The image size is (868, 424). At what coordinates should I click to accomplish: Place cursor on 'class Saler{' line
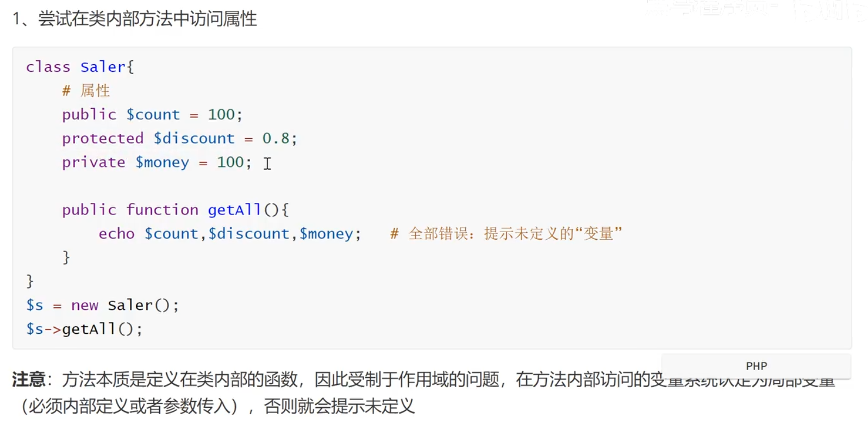tap(80, 67)
